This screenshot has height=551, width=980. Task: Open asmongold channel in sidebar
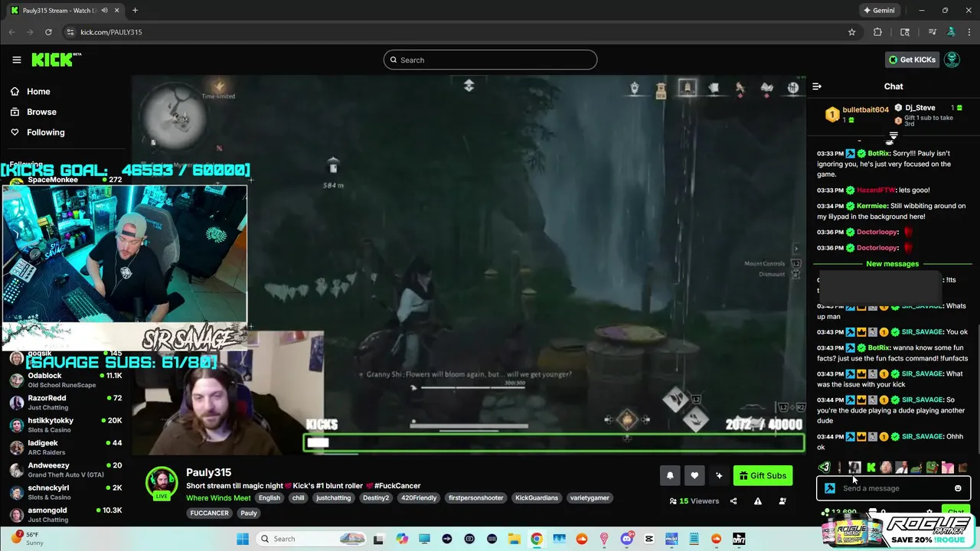[66, 514]
